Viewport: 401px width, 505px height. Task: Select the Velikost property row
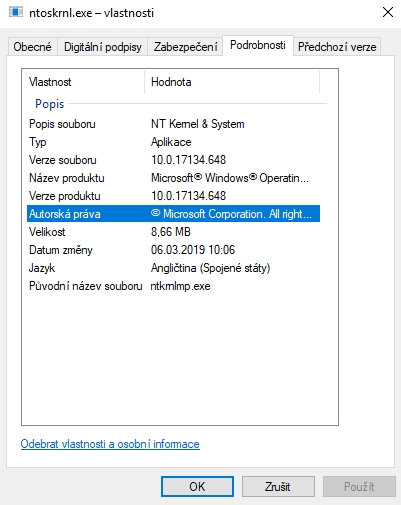pyautogui.click(x=173, y=232)
